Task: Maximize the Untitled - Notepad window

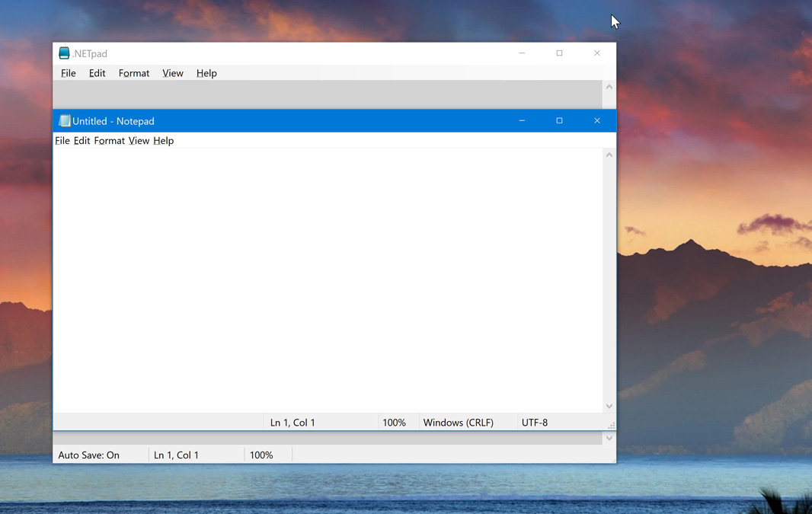Action: pyautogui.click(x=559, y=121)
